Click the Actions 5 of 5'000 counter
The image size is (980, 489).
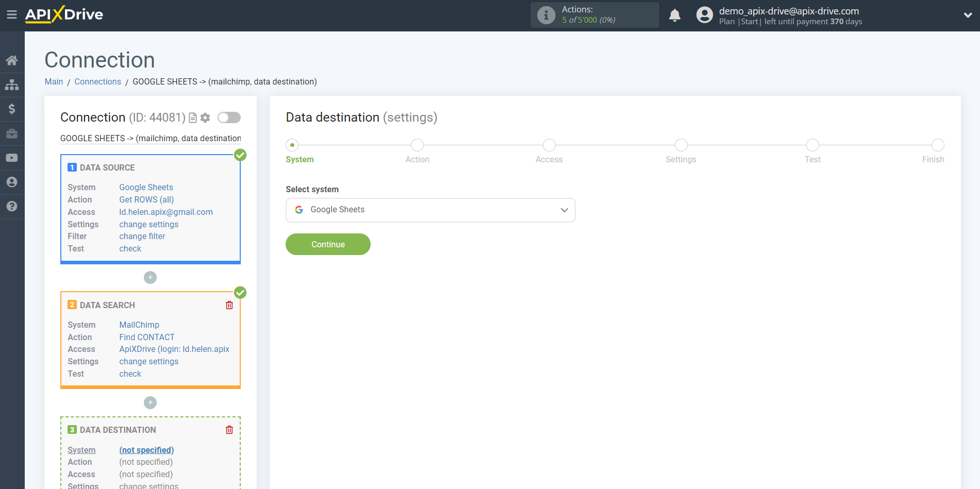[589, 20]
